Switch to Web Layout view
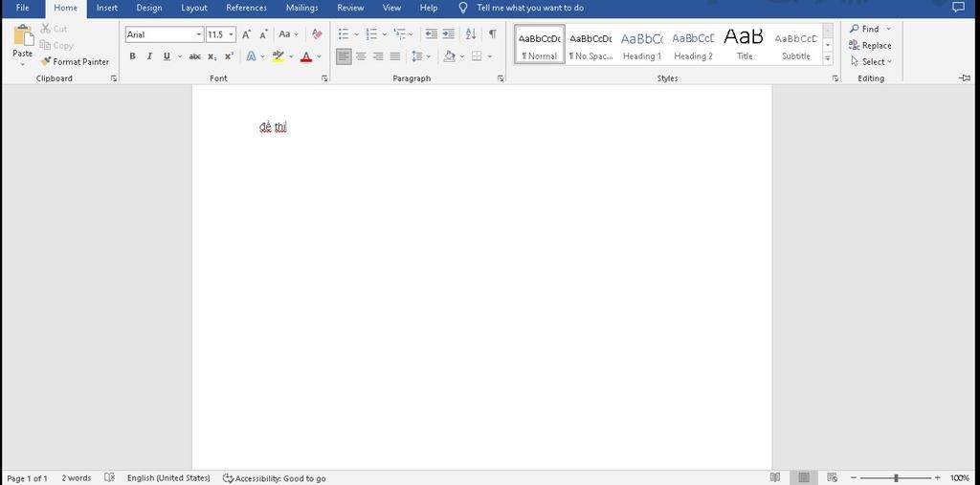This screenshot has width=980, height=485. 832,477
